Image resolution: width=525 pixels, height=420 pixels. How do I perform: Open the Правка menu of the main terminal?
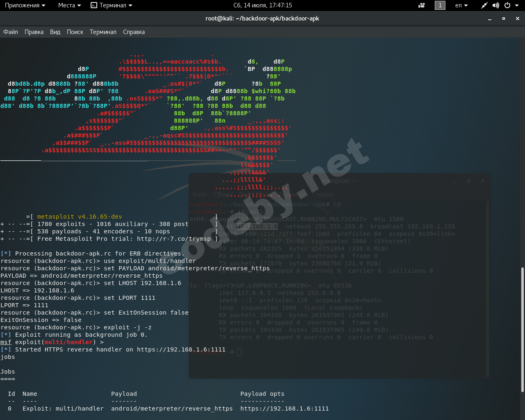point(34,32)
